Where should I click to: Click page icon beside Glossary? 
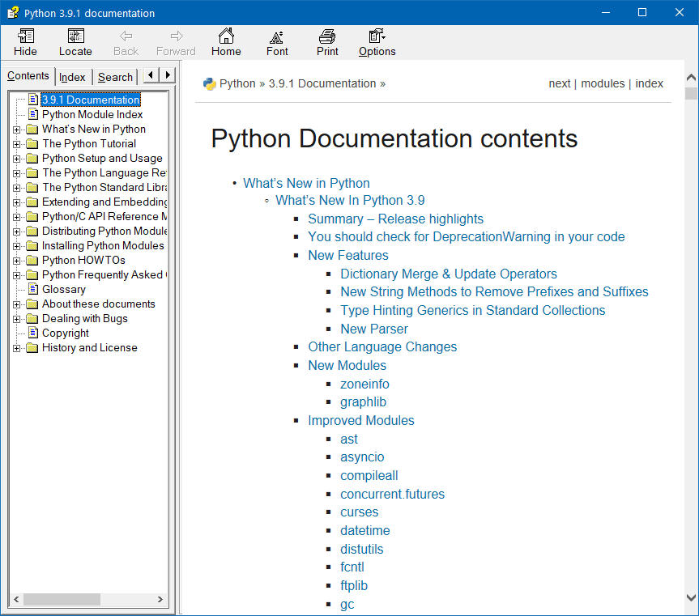pyautogui.click(x=33, y=289)
